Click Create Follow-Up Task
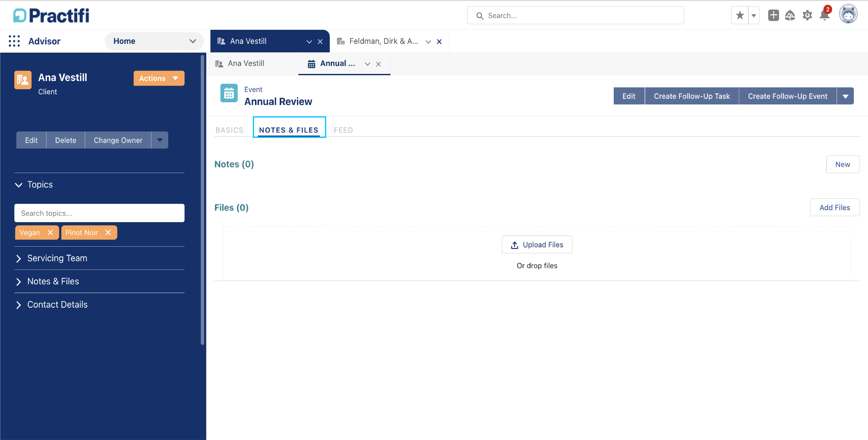This screenshot has width=868, height=440. [x=692, y=96]
